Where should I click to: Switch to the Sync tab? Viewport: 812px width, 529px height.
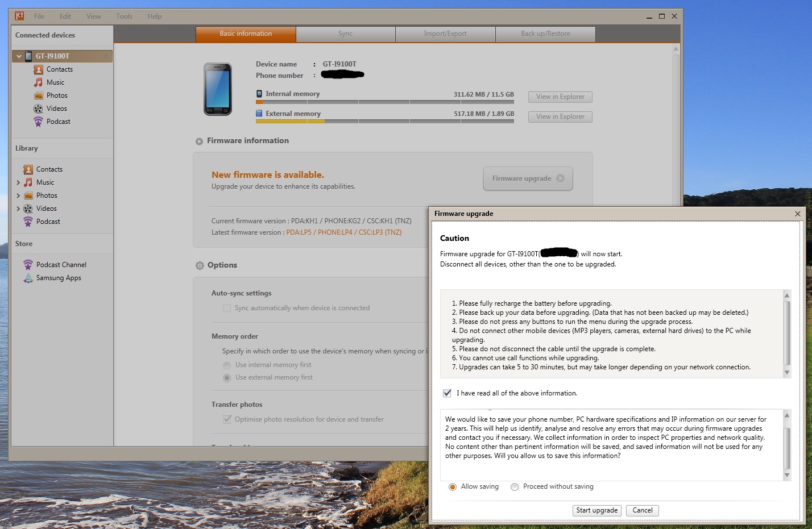point(345,34)
